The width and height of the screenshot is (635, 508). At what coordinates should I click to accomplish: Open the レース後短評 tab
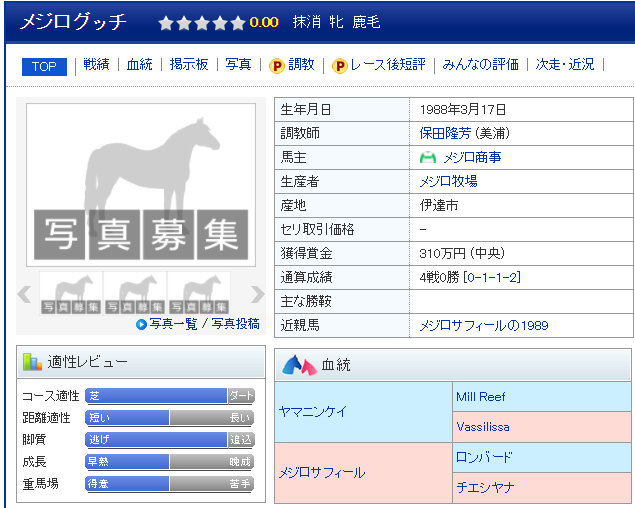coord(388,64)
